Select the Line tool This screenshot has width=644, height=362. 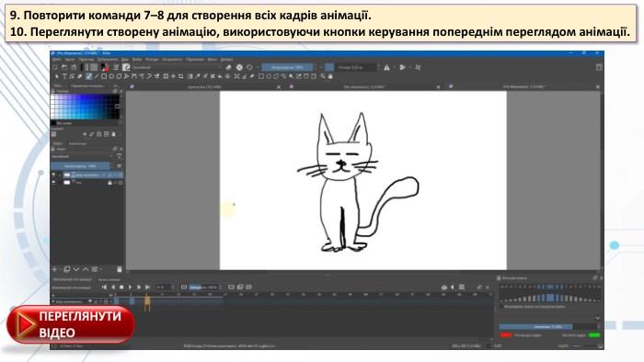click(97, 76)
